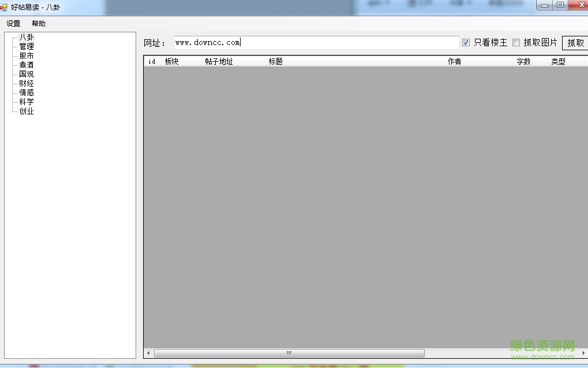This screenshot has height=368, width=588.
Task: Select the 科学 board in the sidebar
Action: pos(25,102)
